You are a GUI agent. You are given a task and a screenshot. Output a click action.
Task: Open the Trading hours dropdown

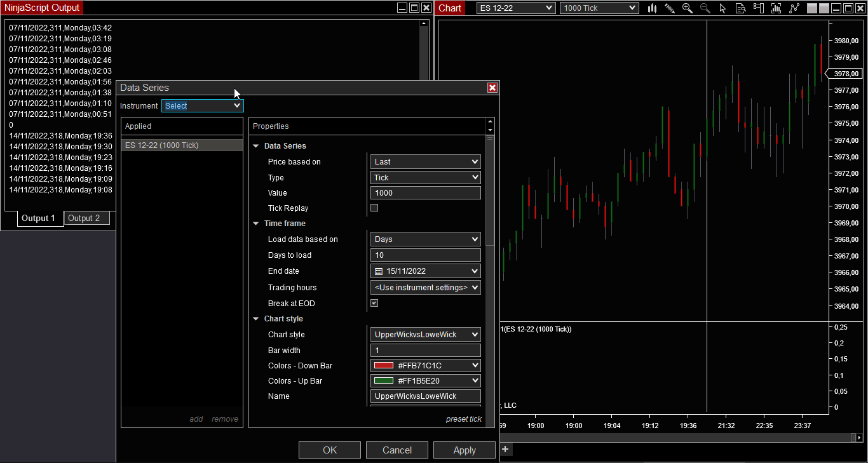click(426, 288)
